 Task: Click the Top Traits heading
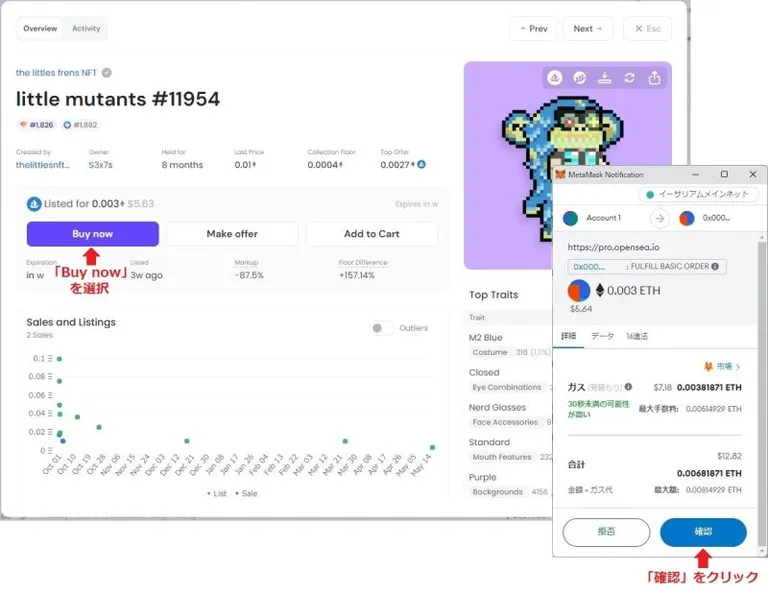pyautogui.click(x=493, y=295)
